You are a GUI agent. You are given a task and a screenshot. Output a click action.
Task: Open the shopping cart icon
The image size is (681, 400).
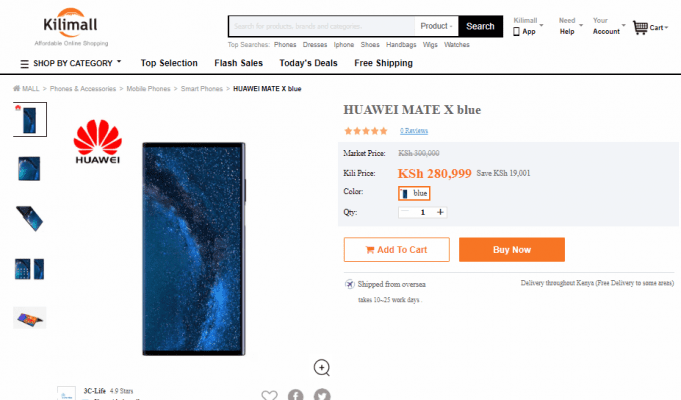(640, 28)
